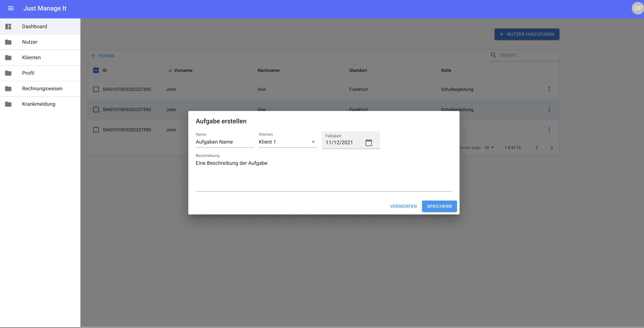Click the search magnifier icon

(x=493, y=55)
